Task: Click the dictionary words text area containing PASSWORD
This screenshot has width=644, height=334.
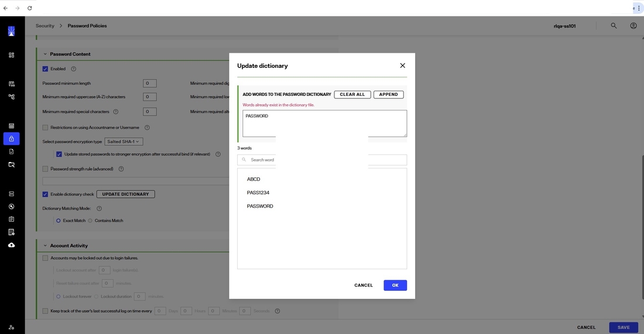Action: coord(324,123)
